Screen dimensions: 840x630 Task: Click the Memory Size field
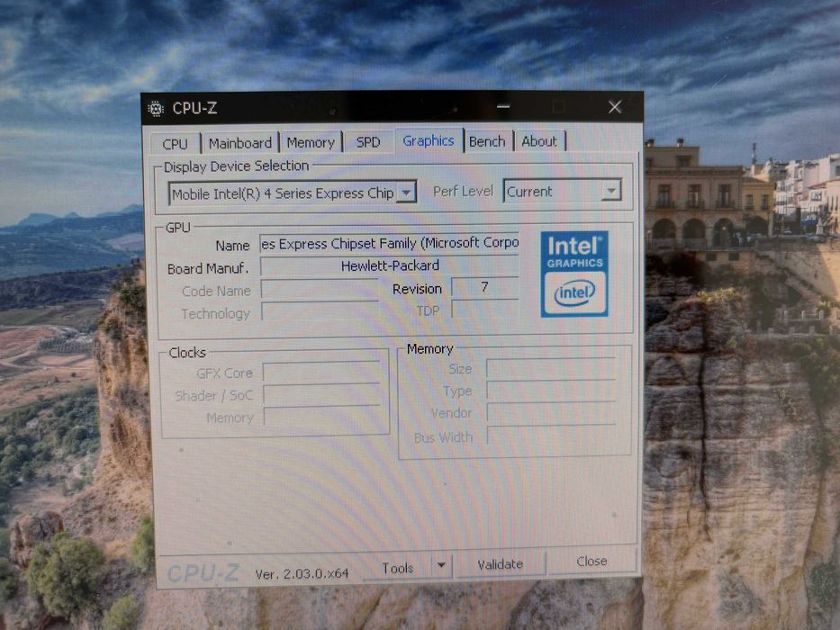coord(551,368)
